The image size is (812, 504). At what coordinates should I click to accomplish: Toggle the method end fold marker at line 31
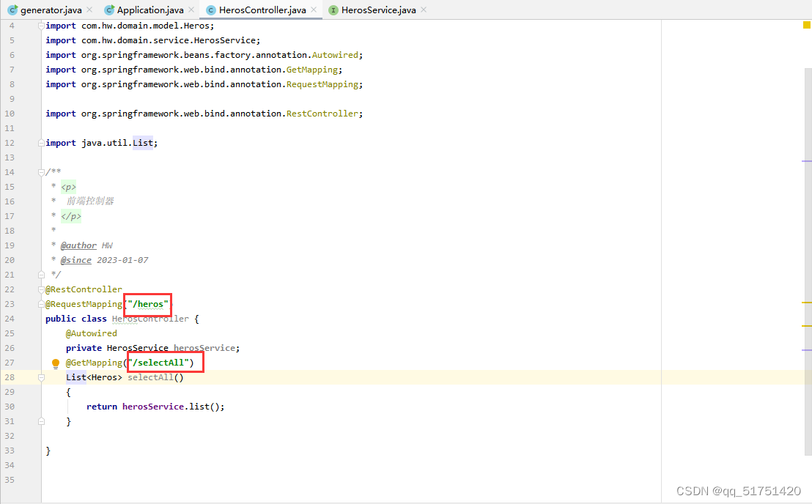41,422
